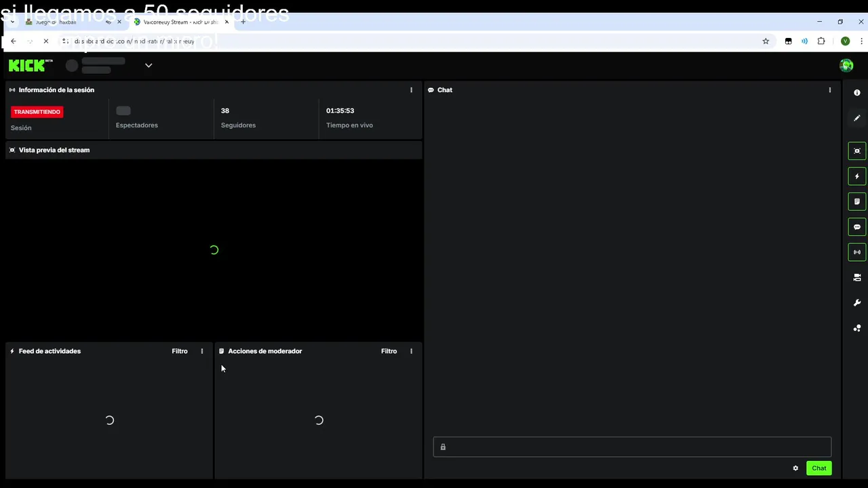
Task: Click the blue sound-waves extension icon
Action: pos(804,41)
